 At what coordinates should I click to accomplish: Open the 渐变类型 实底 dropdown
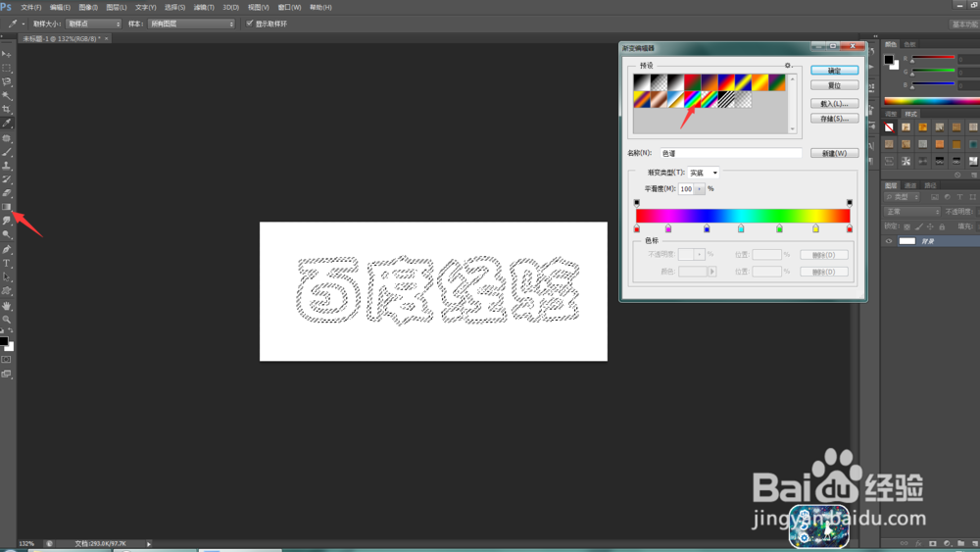pos(703,173)
